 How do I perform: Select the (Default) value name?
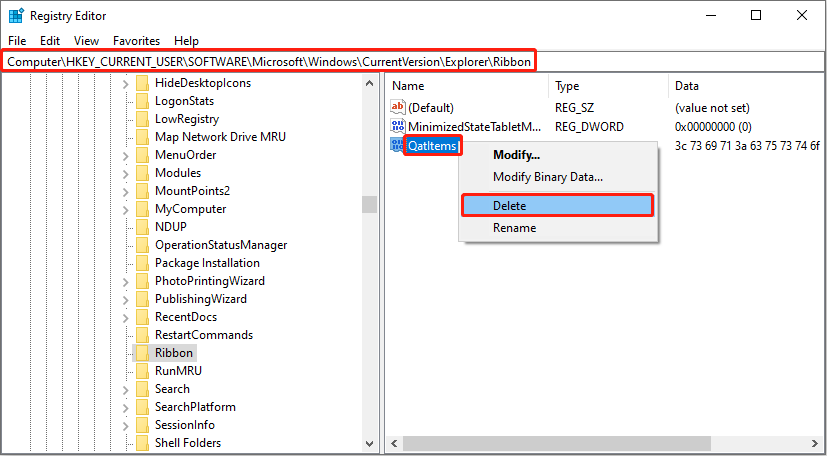coord(431,108)
